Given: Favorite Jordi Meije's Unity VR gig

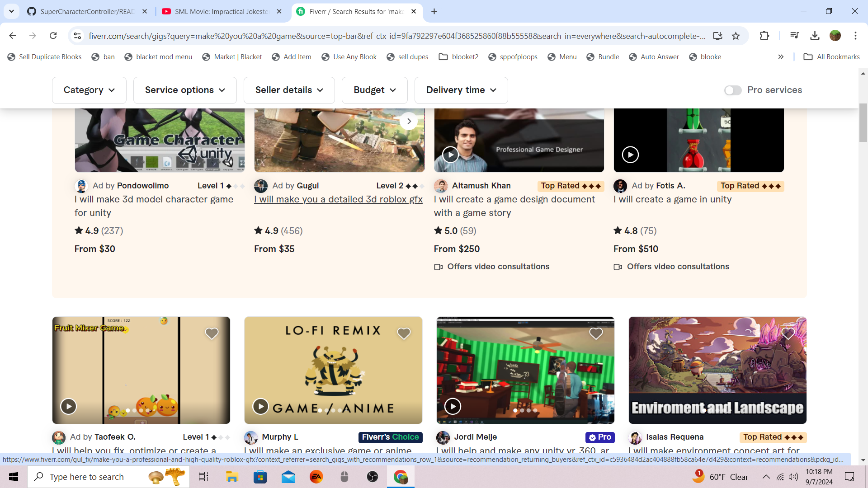Looking at the screenshot, I should [596, 333].
